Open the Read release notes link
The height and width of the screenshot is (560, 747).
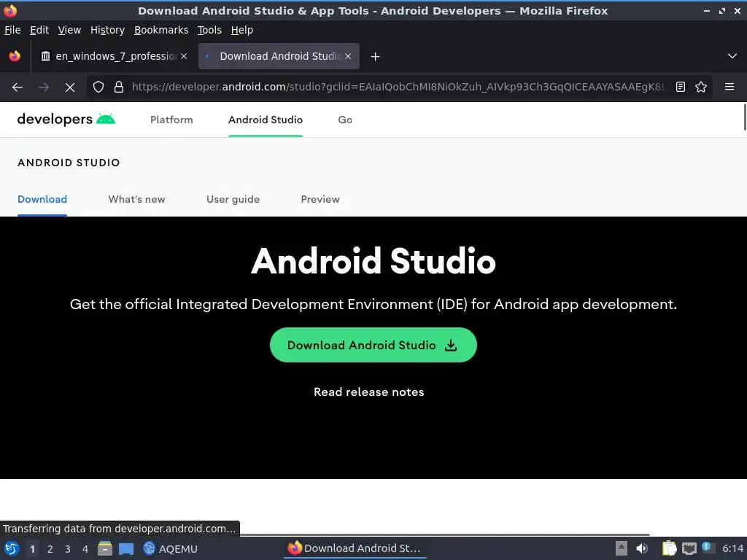click(x=368, y=392)
